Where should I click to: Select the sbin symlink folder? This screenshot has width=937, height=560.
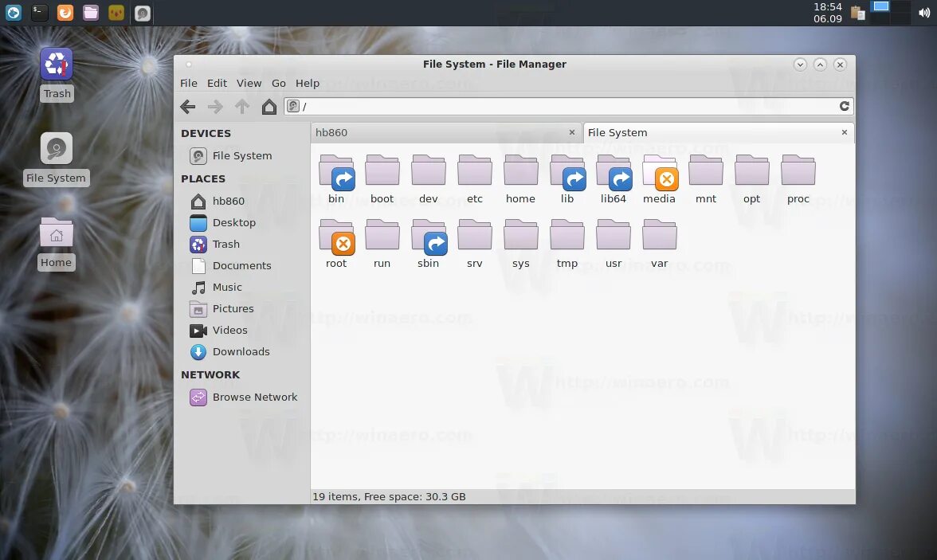(429, 237)
